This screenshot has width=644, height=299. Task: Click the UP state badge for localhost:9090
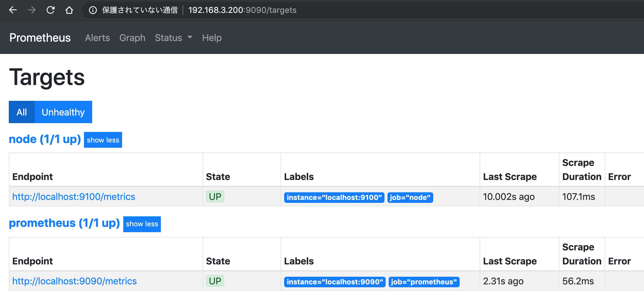coord(215,281)
